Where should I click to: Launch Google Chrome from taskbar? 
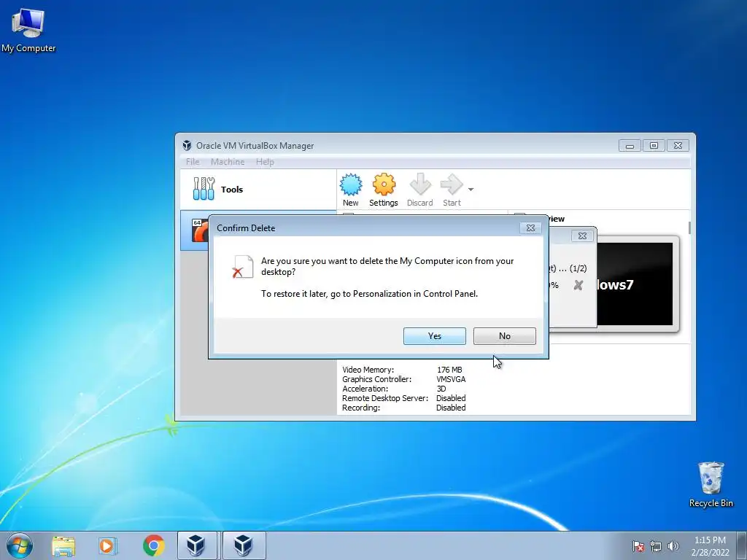tap(153, 545)
